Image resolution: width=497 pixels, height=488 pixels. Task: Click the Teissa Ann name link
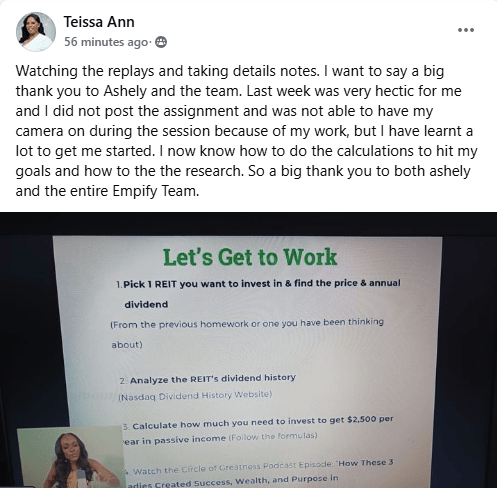[99, 22]
